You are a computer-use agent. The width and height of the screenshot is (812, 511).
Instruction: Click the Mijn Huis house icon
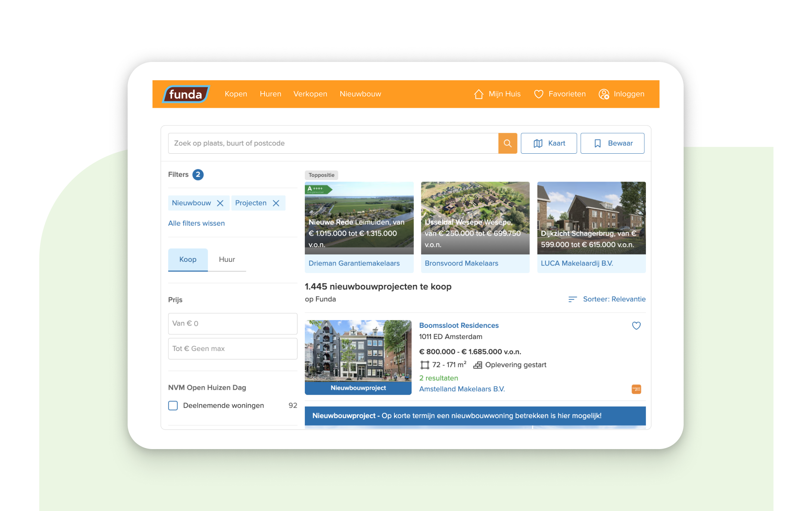(479, 94)
